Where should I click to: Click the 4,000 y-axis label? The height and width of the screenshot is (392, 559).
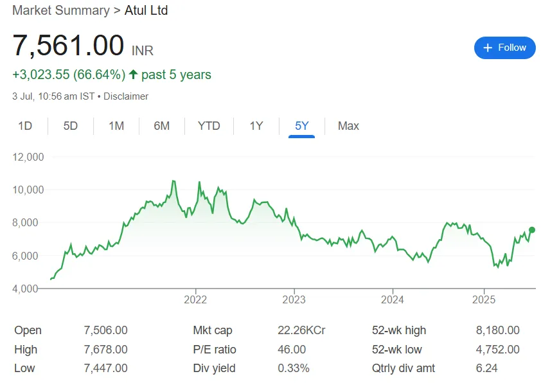point(25,289)
